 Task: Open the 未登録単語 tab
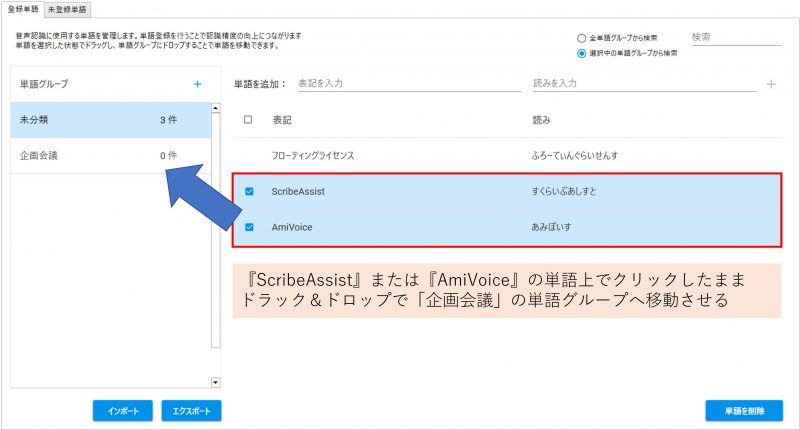pyautogui.click(x=67, y=10)
